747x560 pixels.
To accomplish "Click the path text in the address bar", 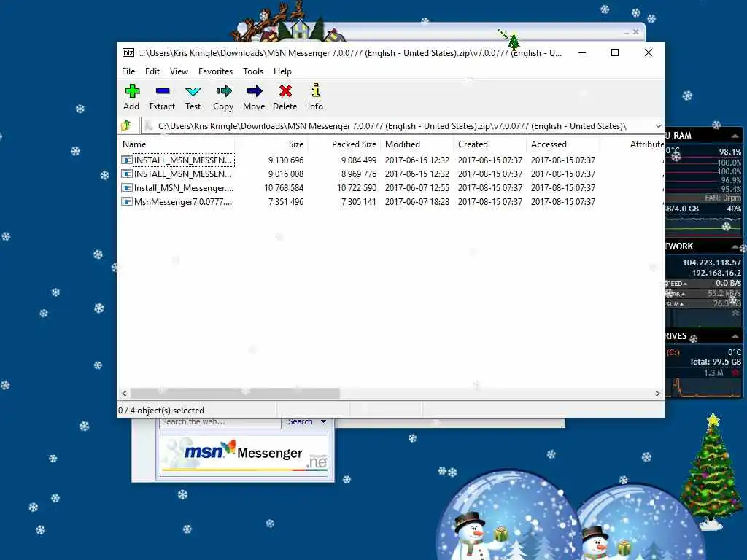I will [392, 126].
